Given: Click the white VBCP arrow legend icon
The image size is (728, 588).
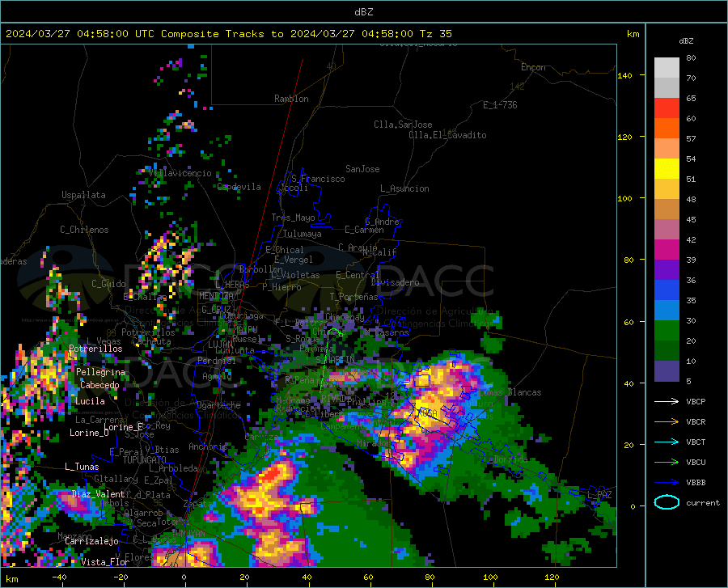Looking at the screenshot, I should click(667, 401).
